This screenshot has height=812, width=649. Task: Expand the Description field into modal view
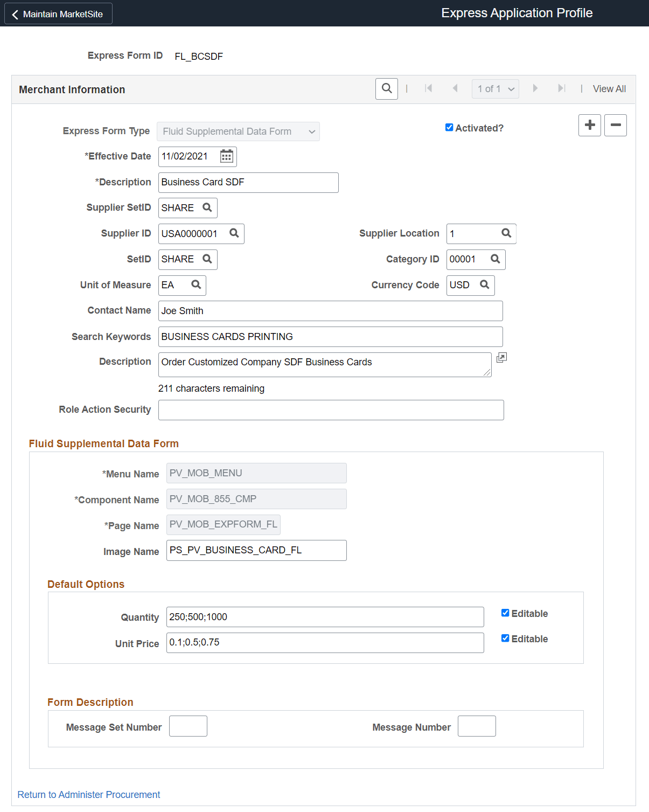tap(501, 357)
